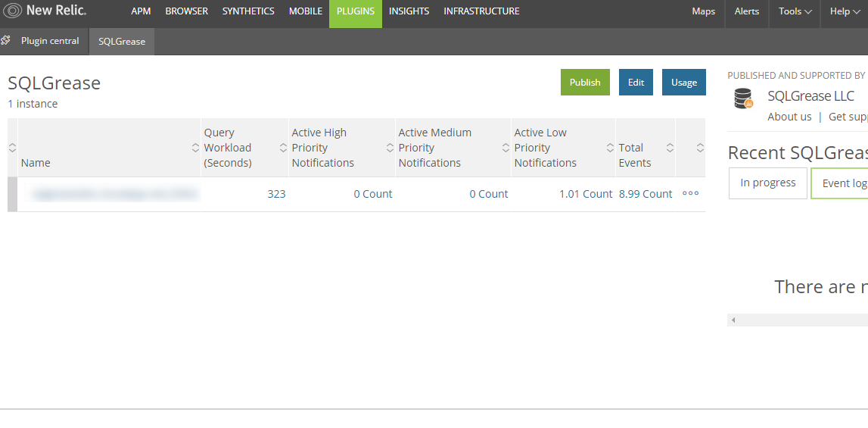The width and height of the screenshot is (868, 428).
Task: Click the green Publish button
Action: click(x=585, y=82)
